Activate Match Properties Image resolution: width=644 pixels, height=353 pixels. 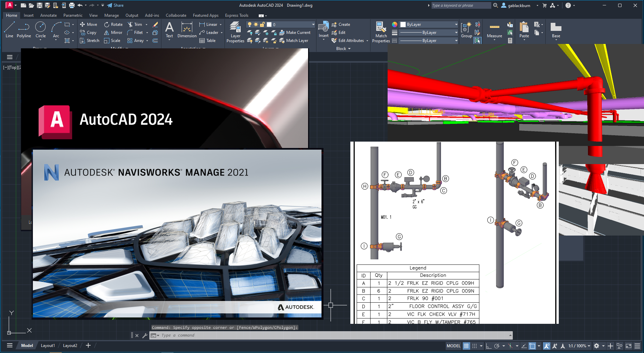pyautogui.click(x=381, y=32)
